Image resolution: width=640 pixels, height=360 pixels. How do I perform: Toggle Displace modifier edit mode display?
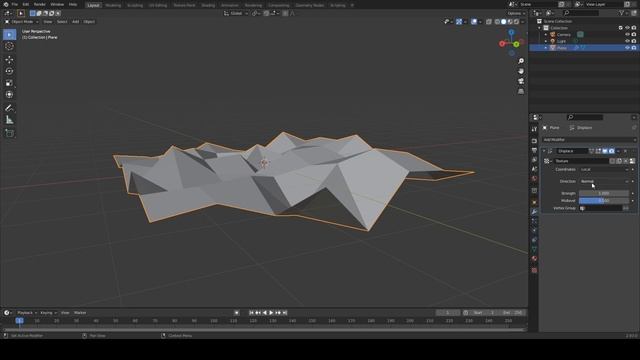click(598, 151)
